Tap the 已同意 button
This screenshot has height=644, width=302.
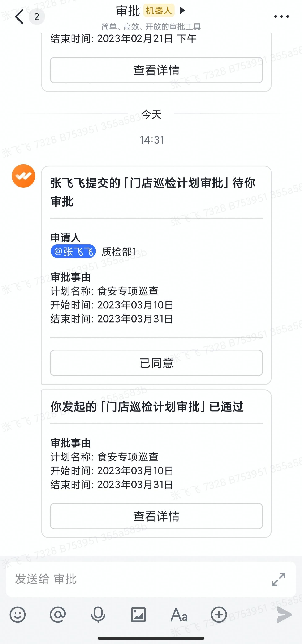point(156,363)
